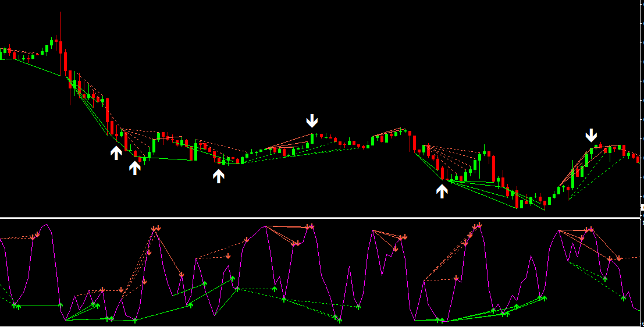Select the second white up arrow from left
This screenshot has height=327, width=644.
coord(135,168)
